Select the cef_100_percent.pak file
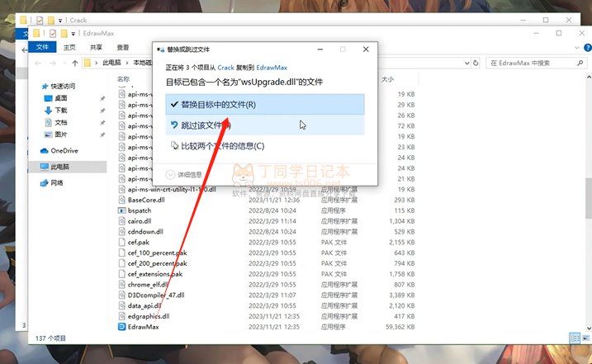 tap(158, 253)
